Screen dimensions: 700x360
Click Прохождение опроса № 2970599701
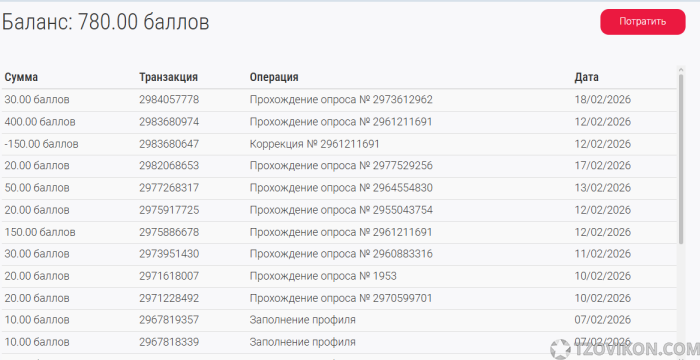[x=341, y=298]
